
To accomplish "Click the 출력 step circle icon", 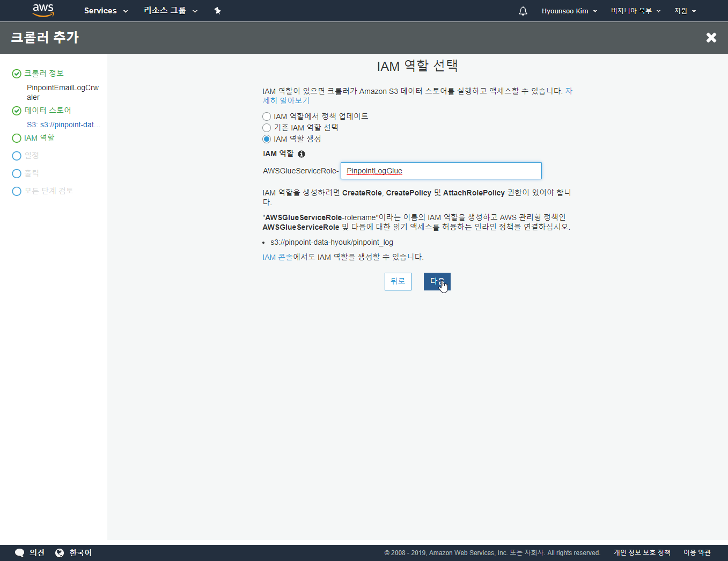I will coord(17,173).
